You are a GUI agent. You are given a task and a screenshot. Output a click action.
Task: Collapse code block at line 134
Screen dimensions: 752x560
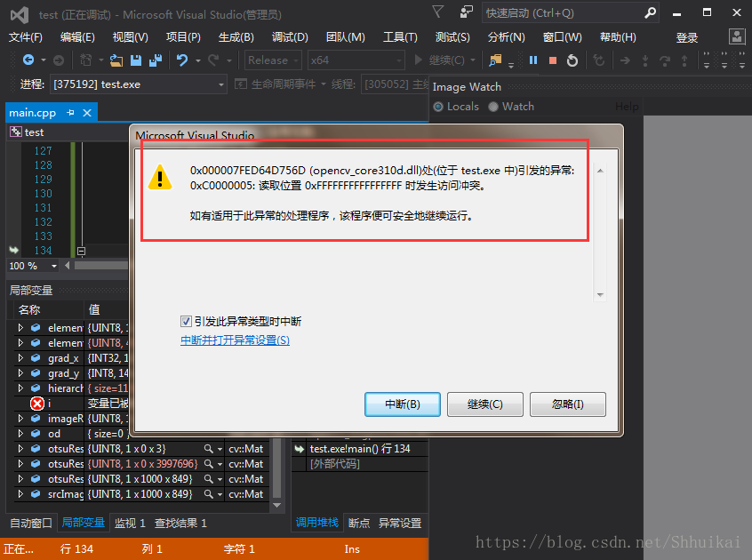click(x=81, y=251)
